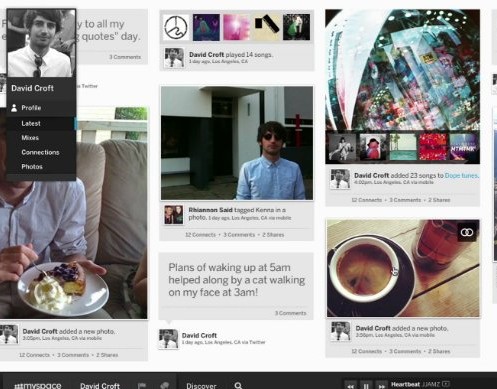497x389 pixels.
Task: Click 2 Shares under the coffee photo post
Action: 439,351
